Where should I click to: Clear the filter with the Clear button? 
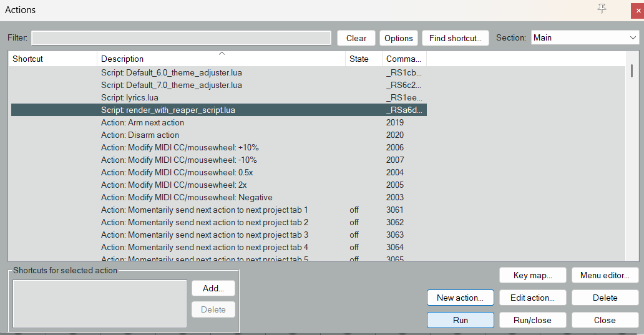[x=356, y=38]
